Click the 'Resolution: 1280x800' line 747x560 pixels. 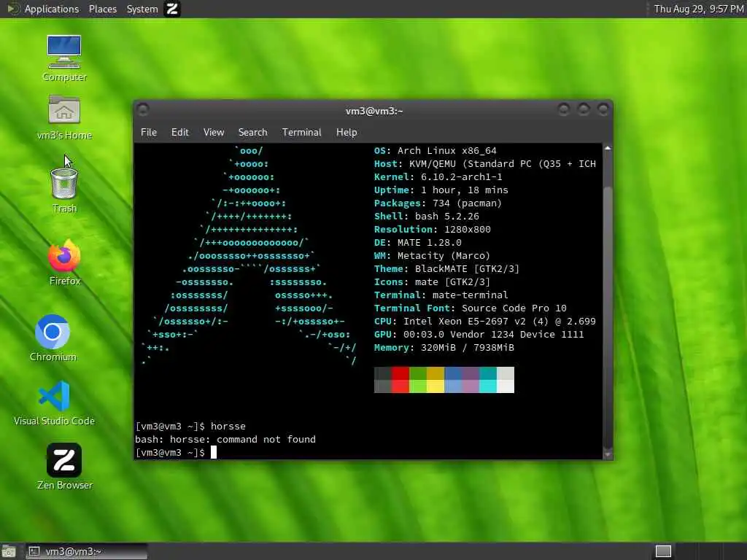pos(432,229)
